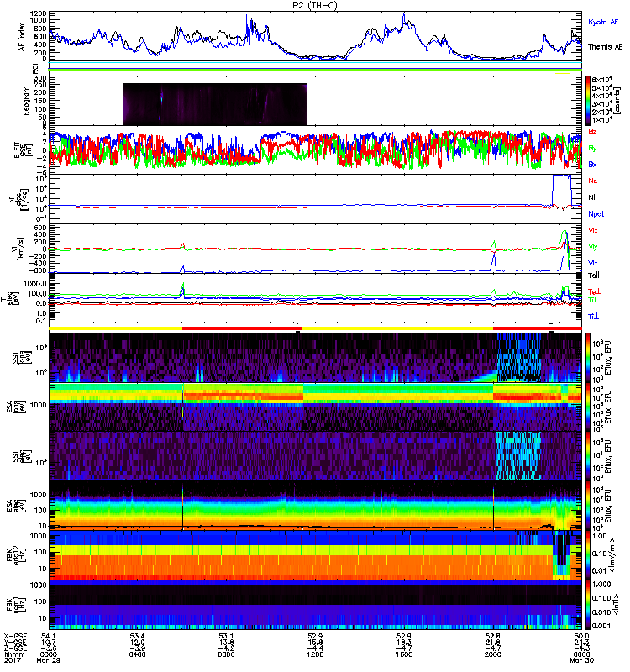Click the "2017" year label
The image size is (630, 672).
tap(12, 660)
